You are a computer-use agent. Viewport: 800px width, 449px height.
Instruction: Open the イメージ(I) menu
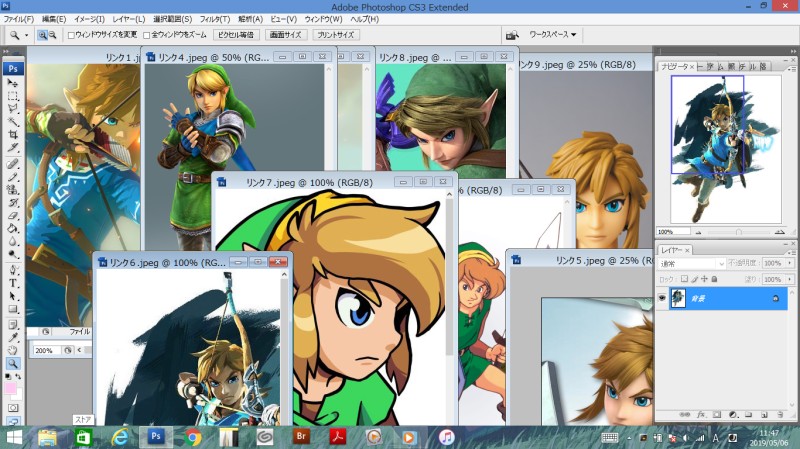(90, 19)
